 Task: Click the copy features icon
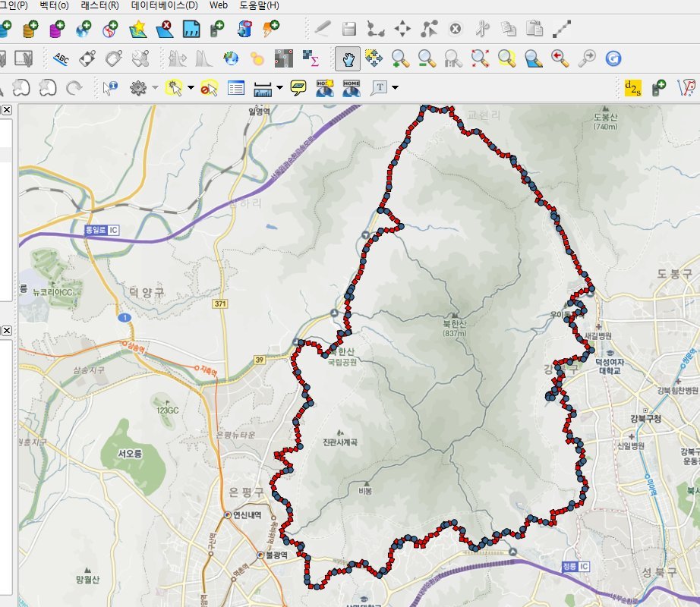click(x=509, y=29)
